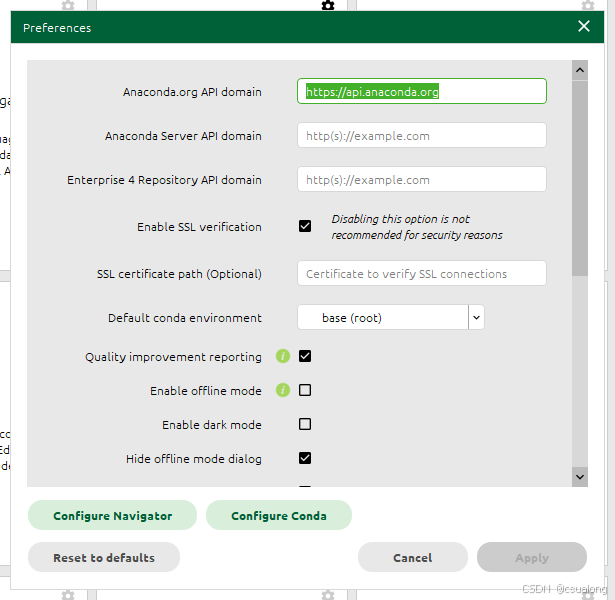Toggle the Enable SSL verification checkbox
The image size is (615, 600).
(x=305, y=226)
